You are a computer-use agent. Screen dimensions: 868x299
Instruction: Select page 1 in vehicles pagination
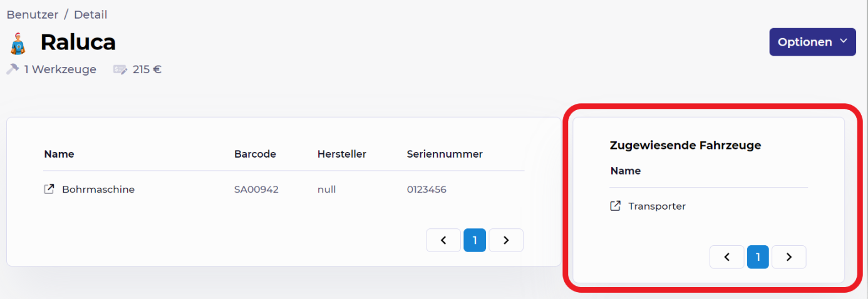(758, 257)
